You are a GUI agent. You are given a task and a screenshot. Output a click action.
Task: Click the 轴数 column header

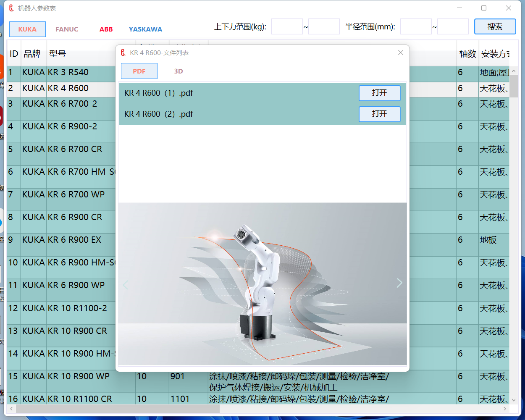tap(467, 54)
